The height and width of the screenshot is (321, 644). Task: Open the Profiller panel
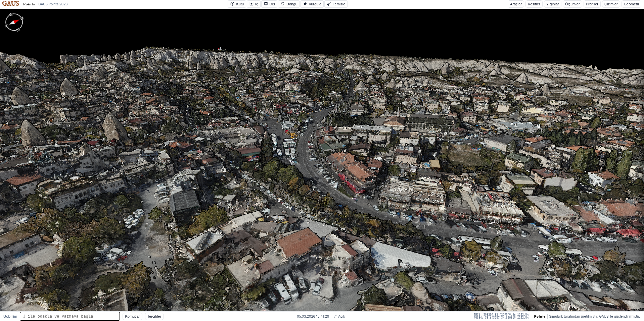(x=592, y=4)
